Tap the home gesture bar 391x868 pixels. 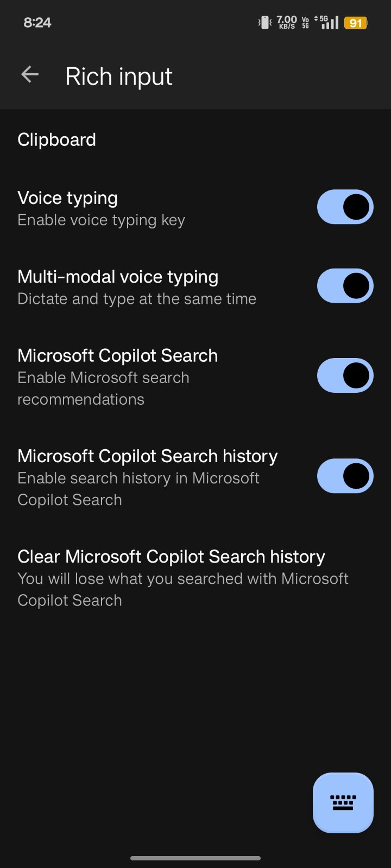click(x=195, y=858)
